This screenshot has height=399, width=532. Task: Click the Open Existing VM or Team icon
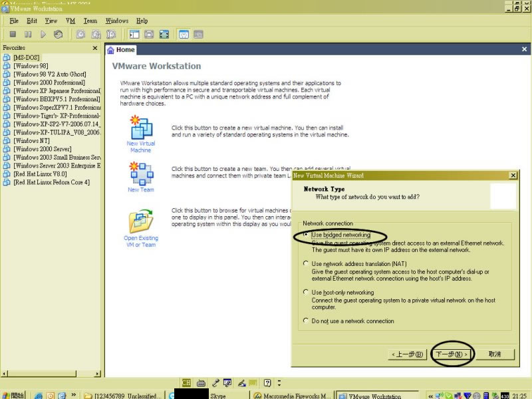tap(141, 221)
